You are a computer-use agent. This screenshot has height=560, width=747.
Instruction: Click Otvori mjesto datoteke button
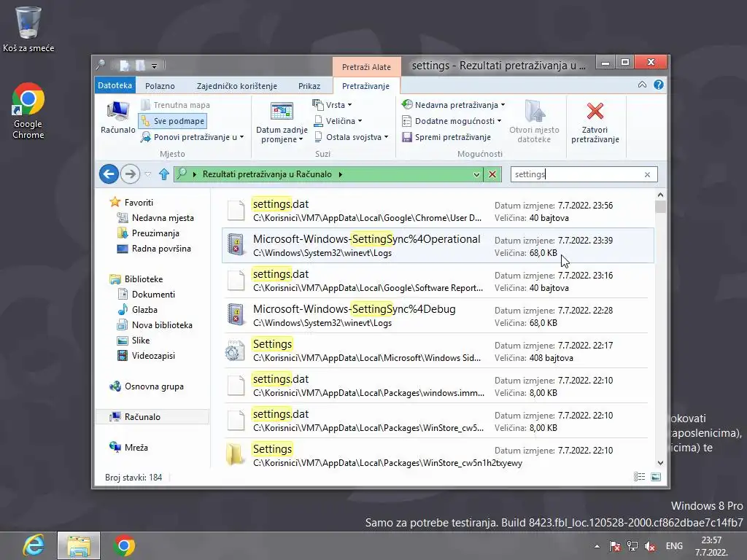pos(534,122)
